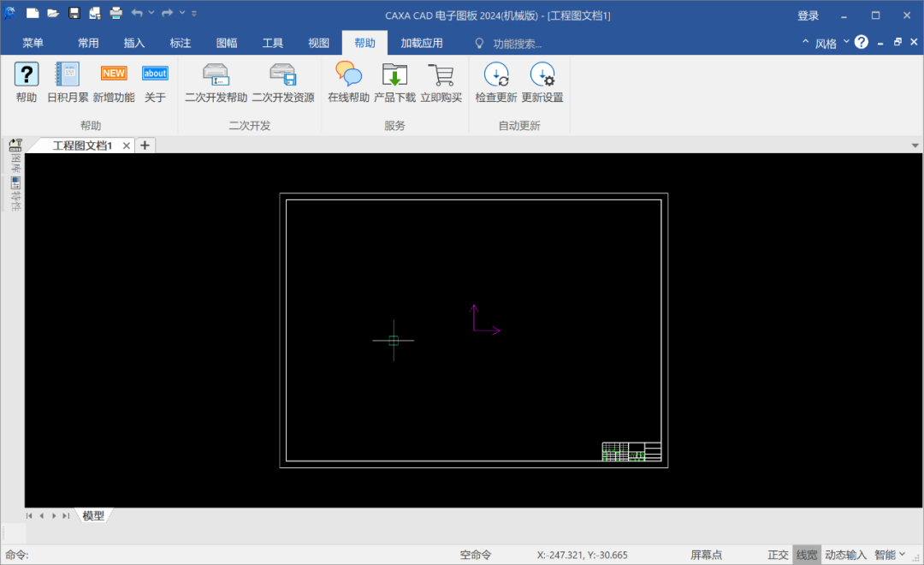Image resolution: width=924 pixels, height=565 pixels.
Task: Click the title block in drawing frame
Action: [631, 452]
